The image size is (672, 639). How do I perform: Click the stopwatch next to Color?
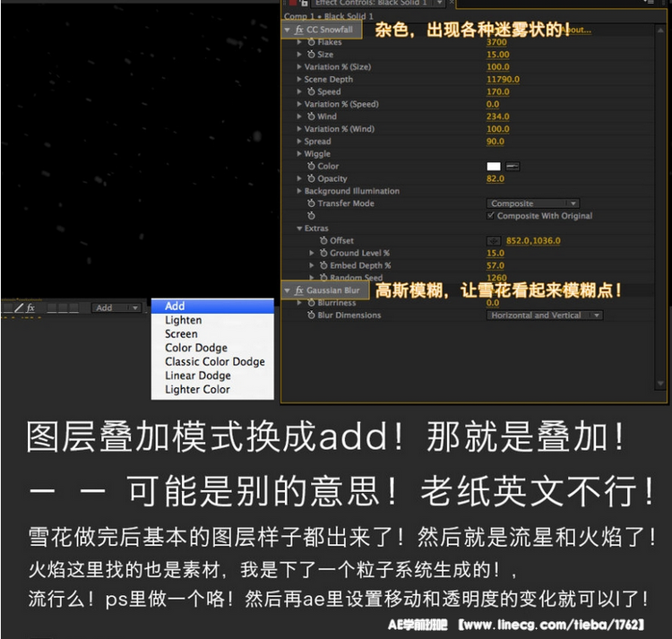[311, 167]
